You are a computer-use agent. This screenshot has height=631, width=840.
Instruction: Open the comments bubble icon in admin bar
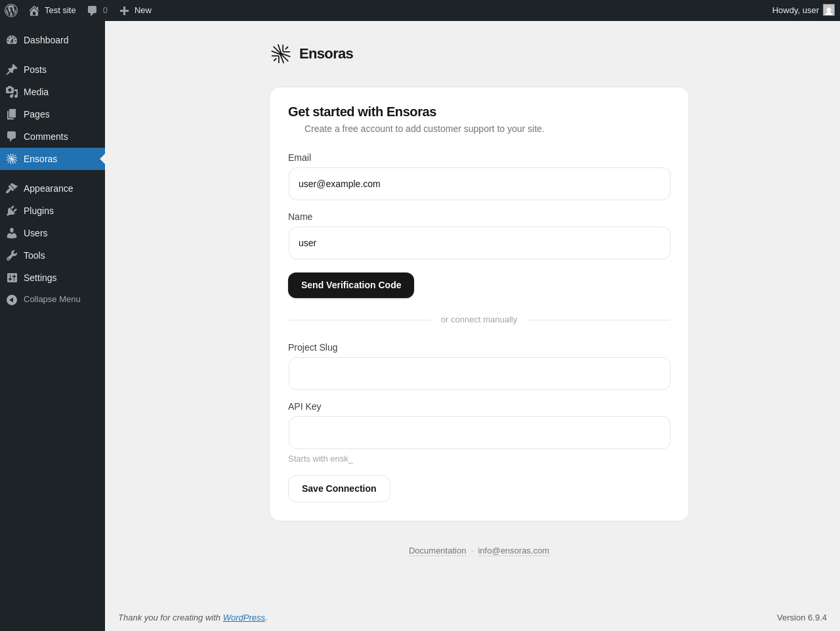(x=93, y=11)
